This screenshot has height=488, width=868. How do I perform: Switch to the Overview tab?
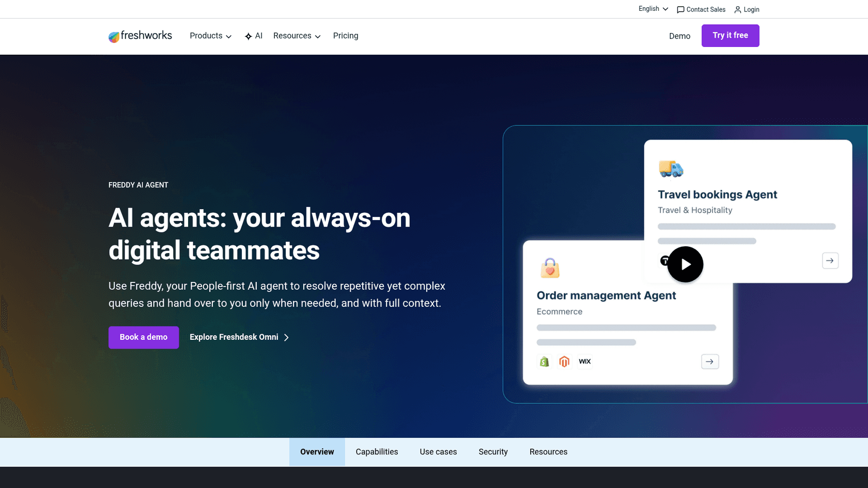317,452
